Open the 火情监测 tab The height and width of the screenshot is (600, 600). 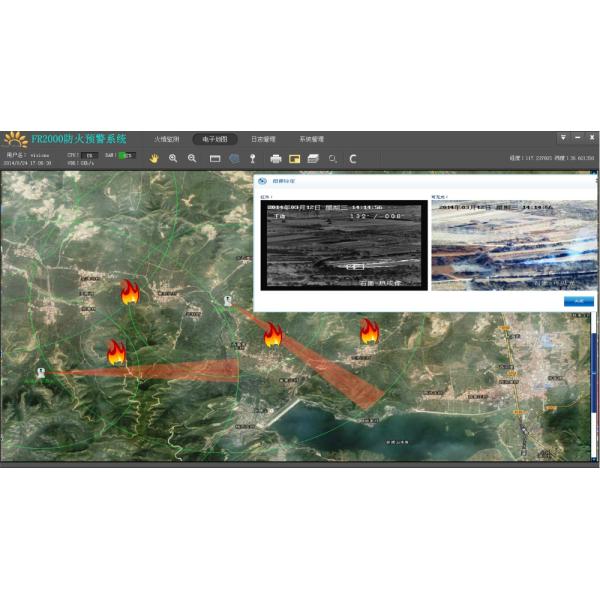click(x=166, y=139)
